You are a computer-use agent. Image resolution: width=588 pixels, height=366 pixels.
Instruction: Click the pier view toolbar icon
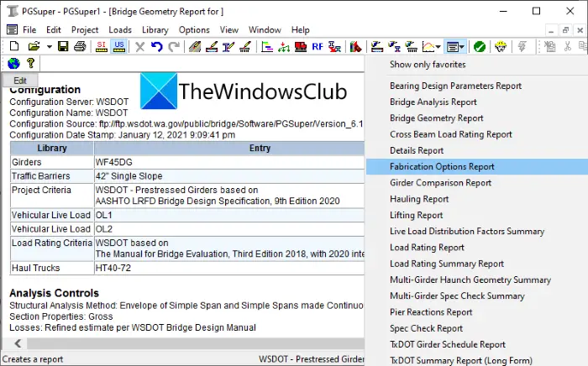click(x=412, y=47)
